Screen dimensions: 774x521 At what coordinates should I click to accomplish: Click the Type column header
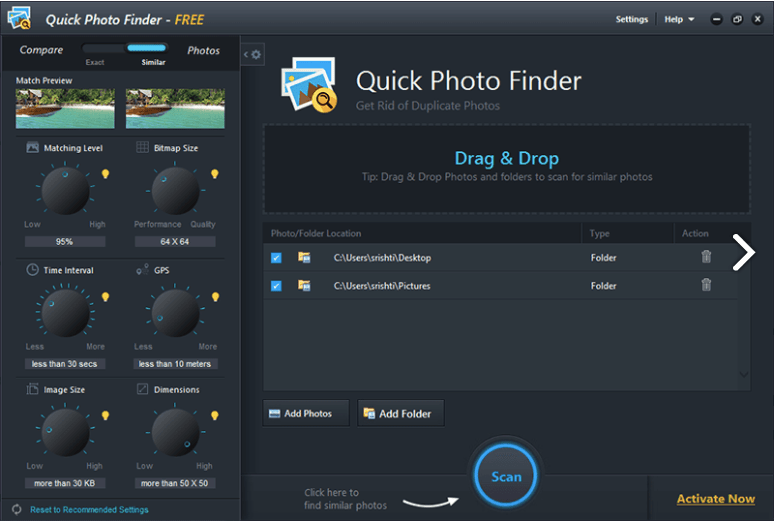[599, 233]
